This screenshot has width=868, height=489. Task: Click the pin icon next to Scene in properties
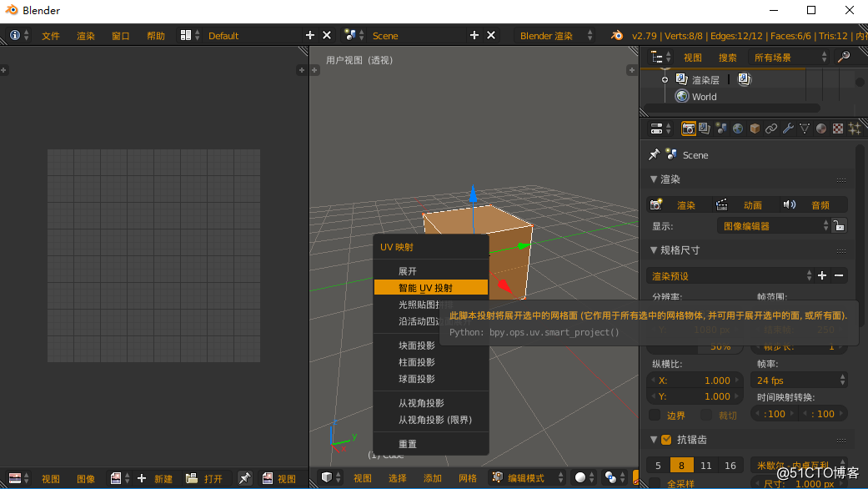tap(654, 154)
